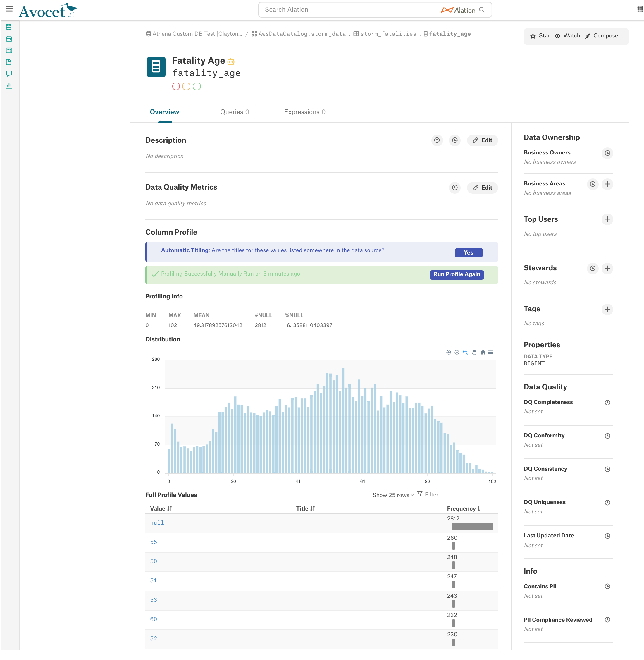
Task: Click the Compose icon to edit column
Action: tap(589, 36)
